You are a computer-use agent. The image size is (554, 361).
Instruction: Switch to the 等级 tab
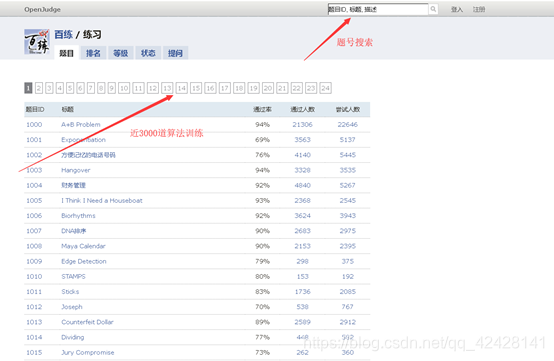[120, 53]
